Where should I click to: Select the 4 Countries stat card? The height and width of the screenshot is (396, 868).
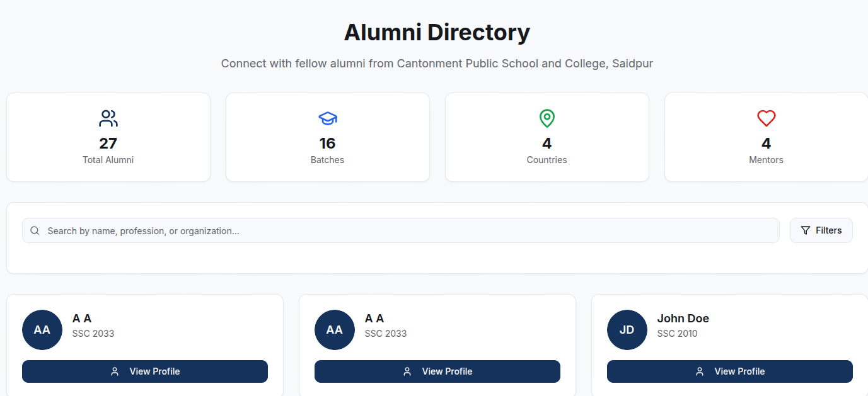547,137
